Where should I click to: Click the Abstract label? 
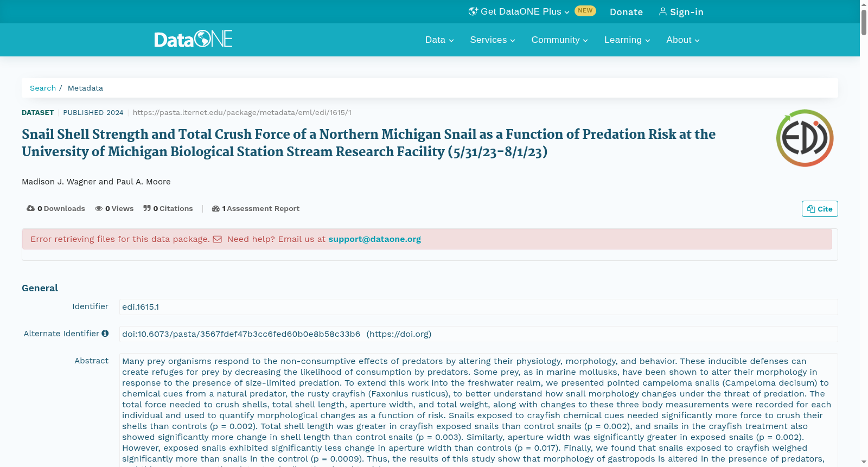[x=91, y=361]
